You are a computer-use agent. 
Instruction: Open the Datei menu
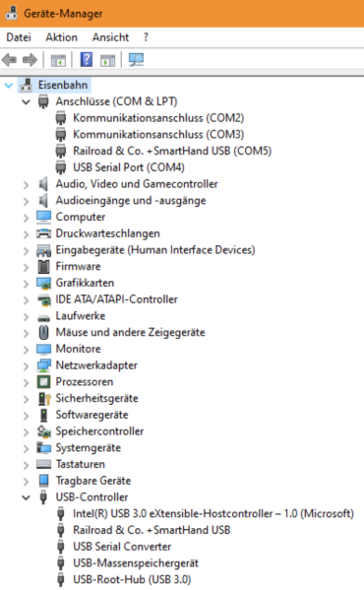point(19,37)
